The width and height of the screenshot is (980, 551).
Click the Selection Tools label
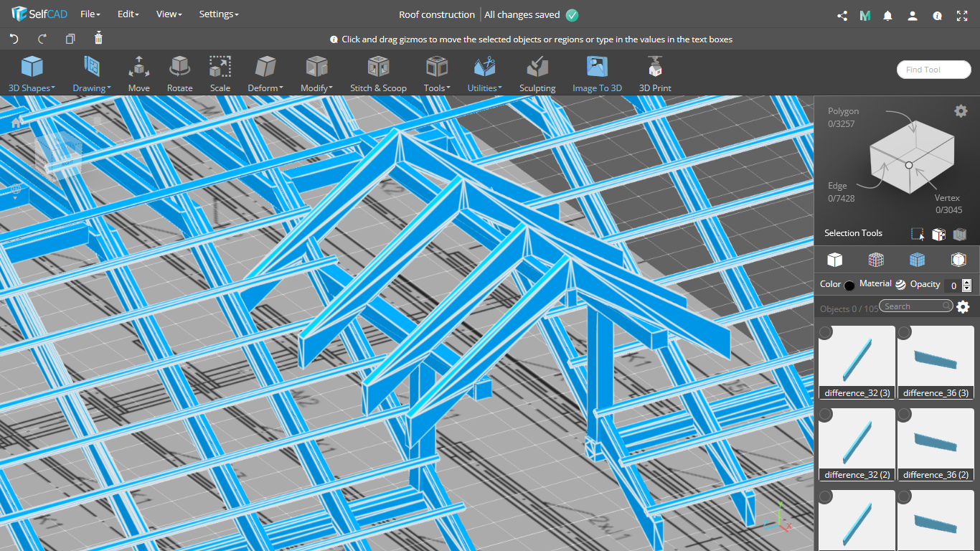click(x=853, y=233)
